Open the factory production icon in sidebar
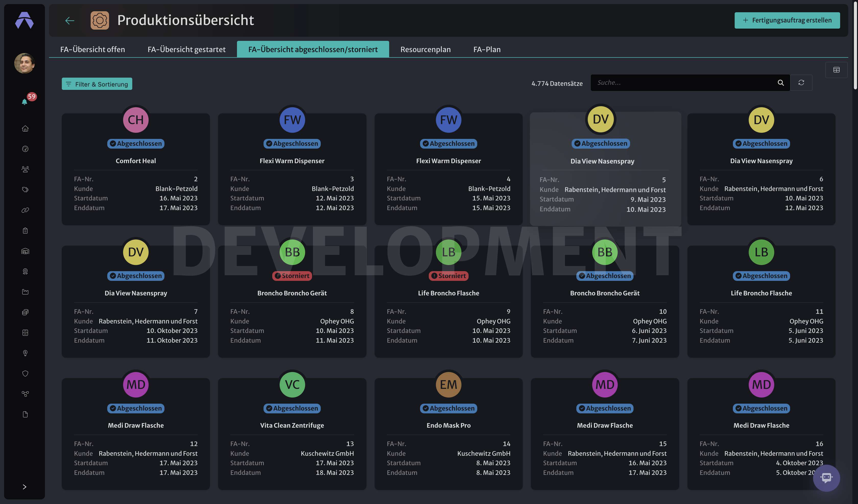Image resolution: width=858 pixels, height=504 pixels. [25, 292]
